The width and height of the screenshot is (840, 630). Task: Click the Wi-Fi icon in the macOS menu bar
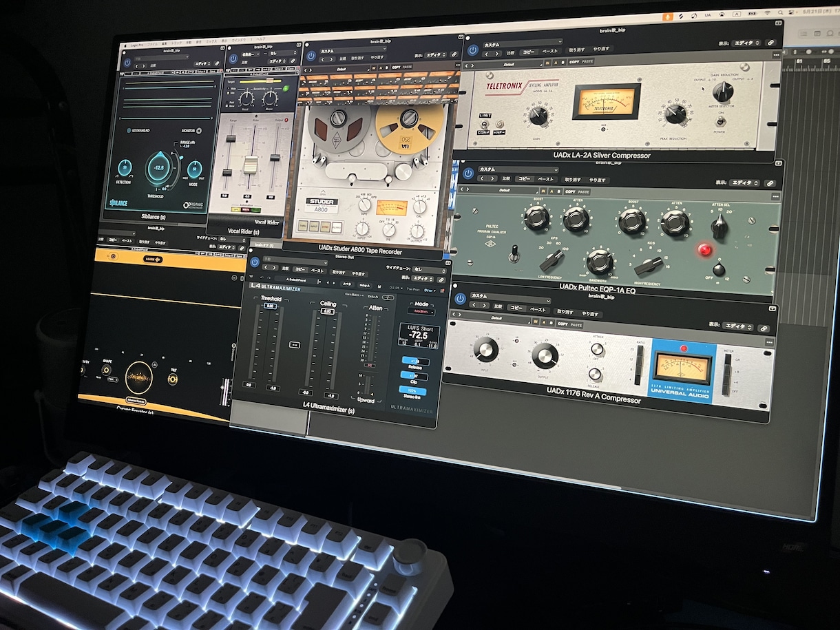tap(767, 13)
